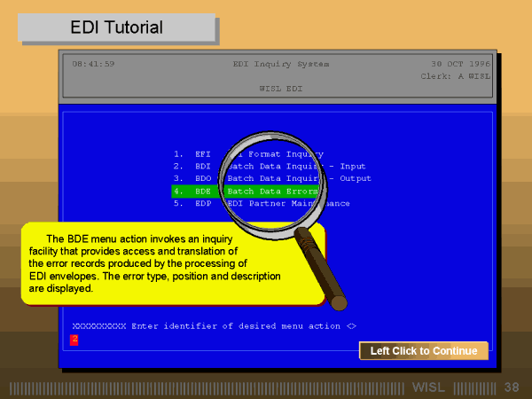532x399 pixels.
Task: Click the yellow BDE description callout
Action: click(160, 263)
